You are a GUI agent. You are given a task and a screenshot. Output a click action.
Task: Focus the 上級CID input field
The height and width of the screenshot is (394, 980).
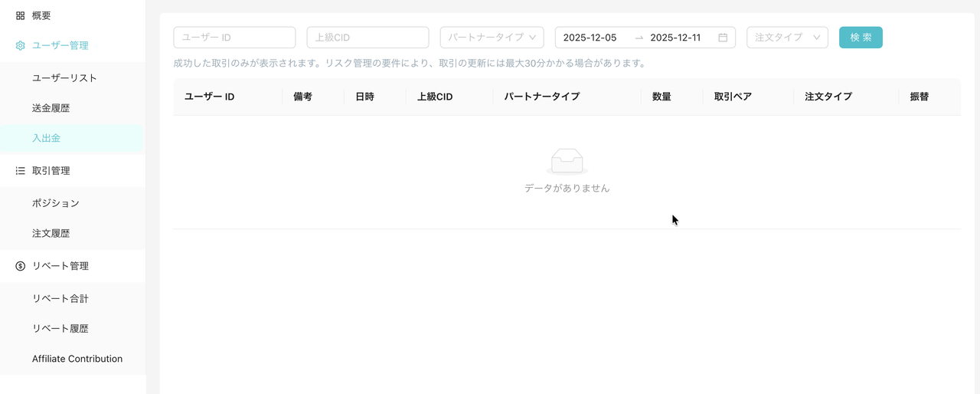(x=367, y=38)
